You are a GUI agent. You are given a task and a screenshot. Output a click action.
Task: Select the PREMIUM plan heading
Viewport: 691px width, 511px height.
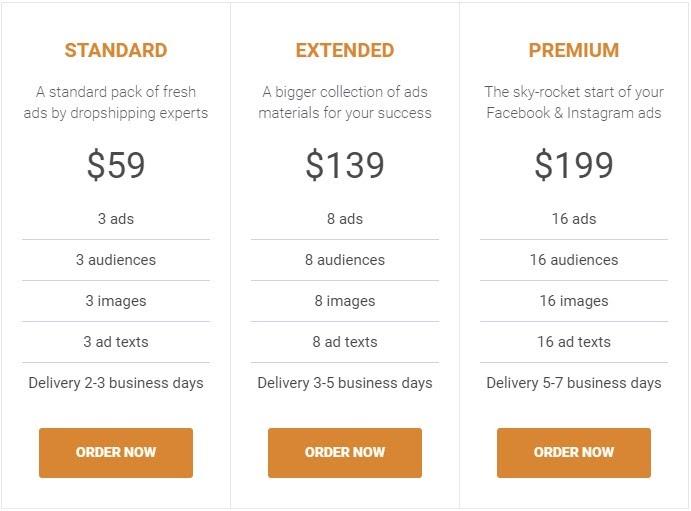point(574,50)
